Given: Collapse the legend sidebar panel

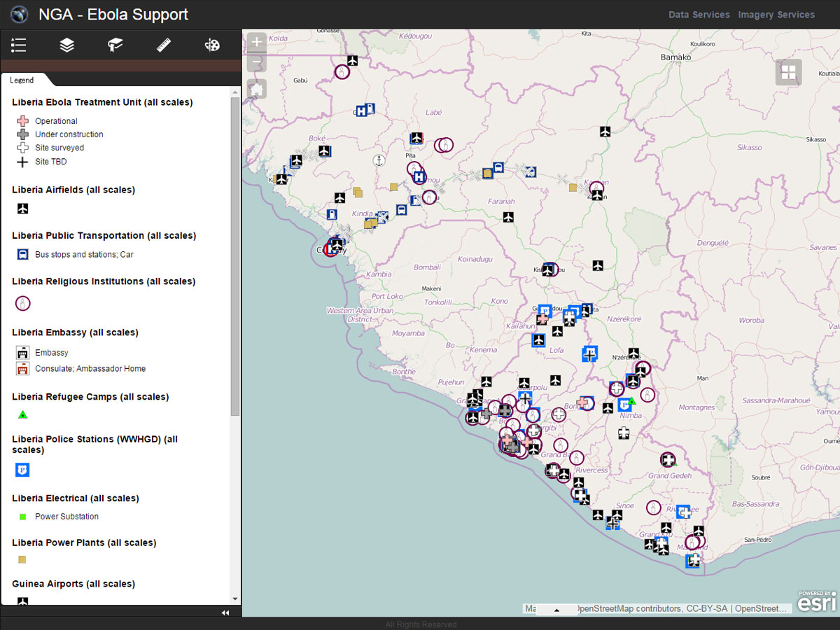Looking at the screenshot, I should click(x=225, y=612).
